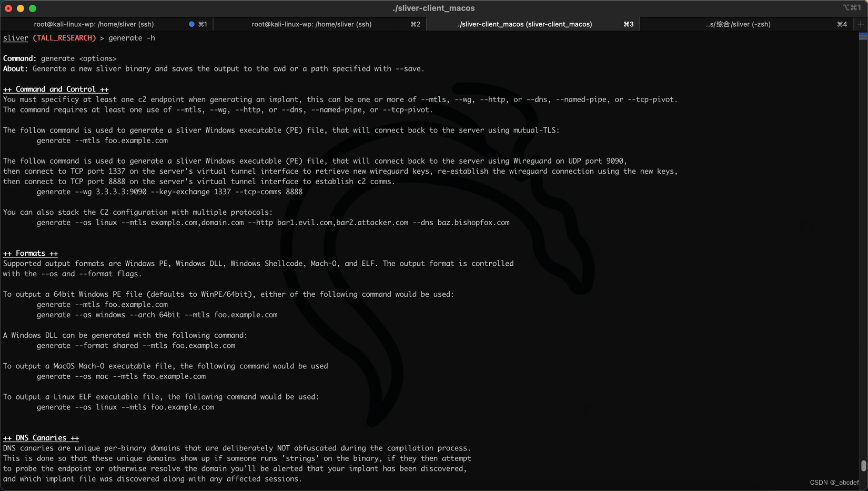Image resolution: width=868 pixels, height=491 pixels.
Task: Click the "⌥⌘1" shortcut label in the title bar
Action: point(852,8)
